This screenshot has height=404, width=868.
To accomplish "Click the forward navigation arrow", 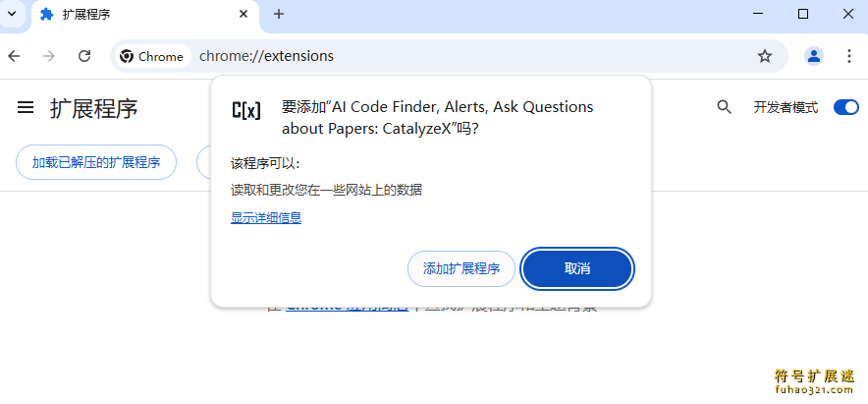I will [x=49, y=56].
